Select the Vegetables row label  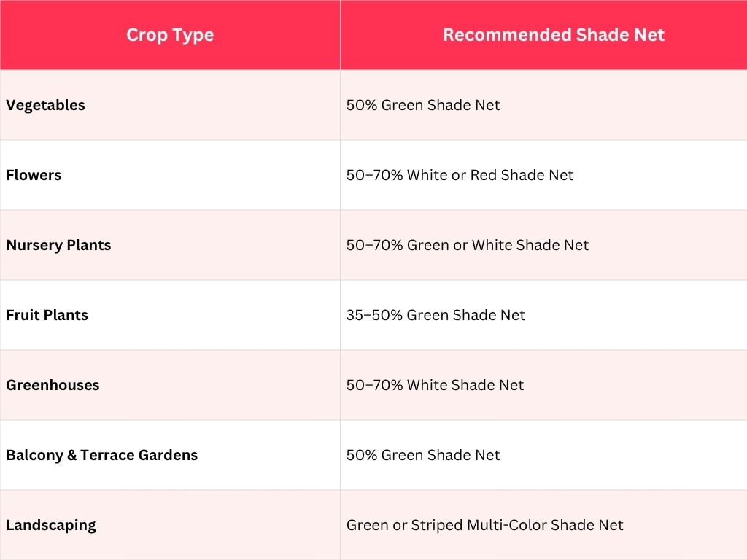pyautogui.click(x=45, y=105)
